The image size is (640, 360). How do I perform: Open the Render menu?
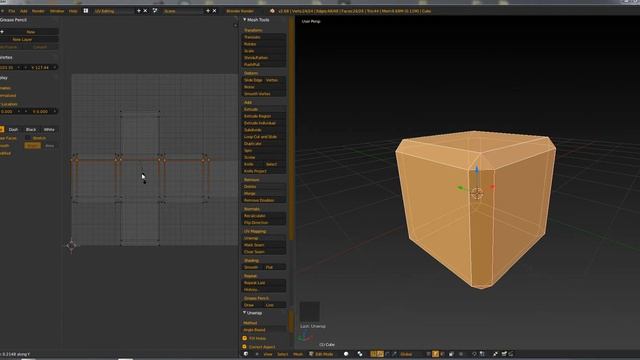tap(38, 11)
